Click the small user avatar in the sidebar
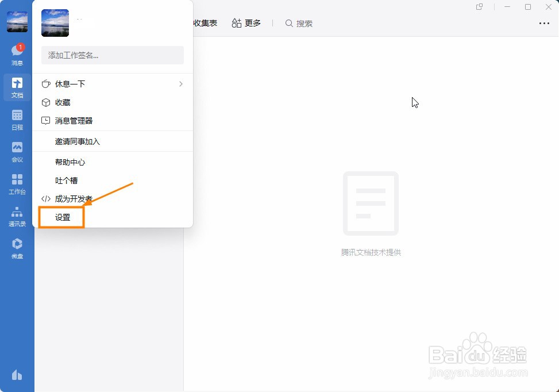 tap(17, 22)
